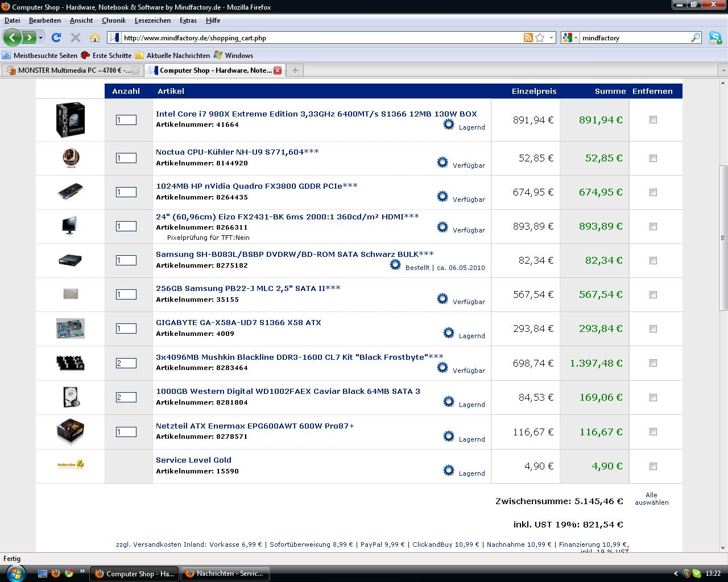Image resolution: width=728 pixels, height=582 pixels.
Task: Click gear icon for Samsung PB22-J SSD row
Action: click(x=442, y=299)
